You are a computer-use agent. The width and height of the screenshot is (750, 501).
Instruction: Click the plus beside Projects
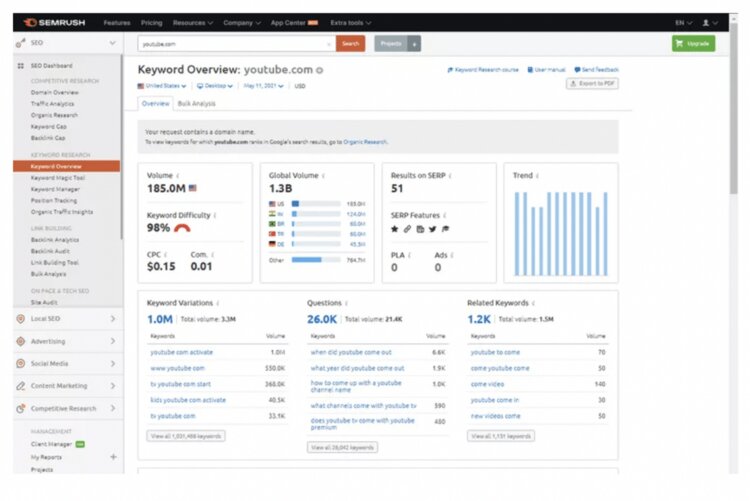414,44
